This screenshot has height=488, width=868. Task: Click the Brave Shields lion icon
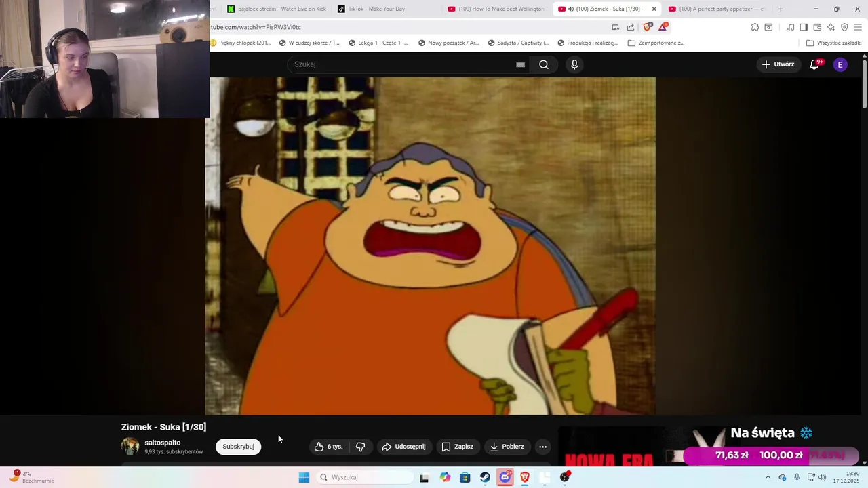[x=648, y=27]
